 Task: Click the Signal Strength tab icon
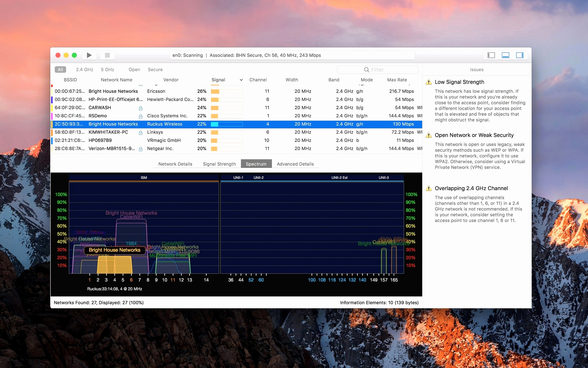point(219,164)
